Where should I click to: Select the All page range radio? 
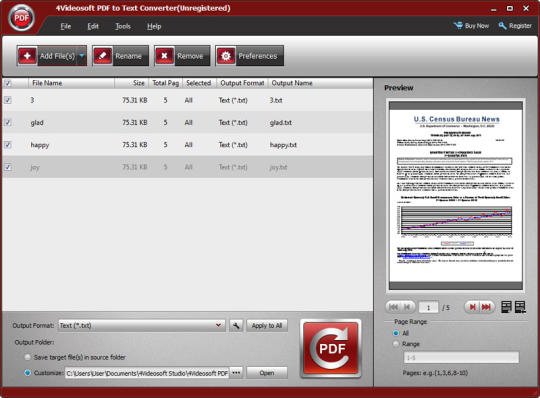[396, 333]
